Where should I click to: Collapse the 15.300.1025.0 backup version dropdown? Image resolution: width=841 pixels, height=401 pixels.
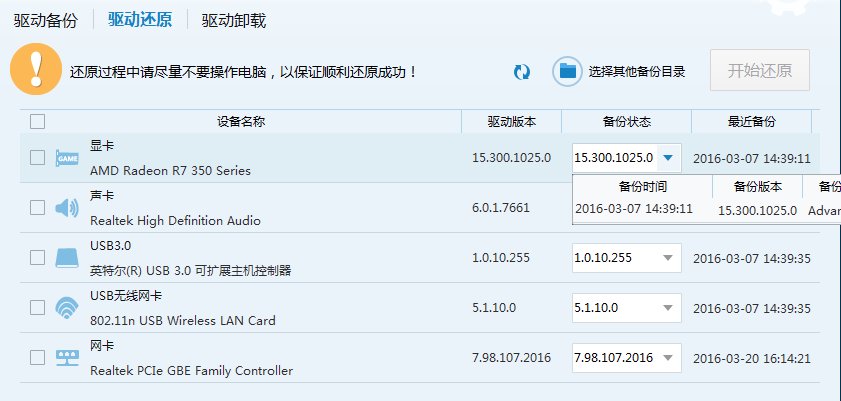pyautogui.click(x=668, y=157)
